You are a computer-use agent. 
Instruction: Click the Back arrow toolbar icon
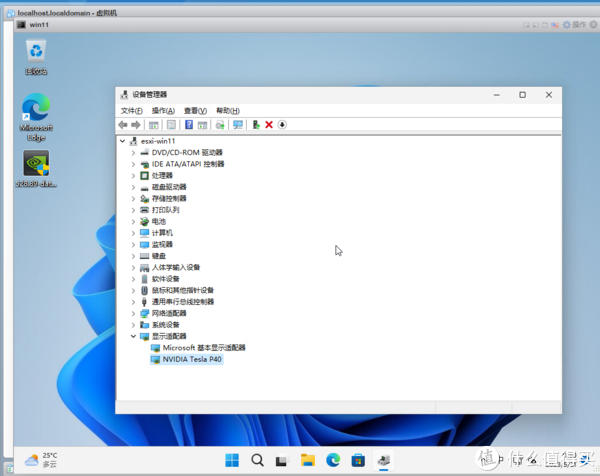pyautogui.click(x=123, y=125)
